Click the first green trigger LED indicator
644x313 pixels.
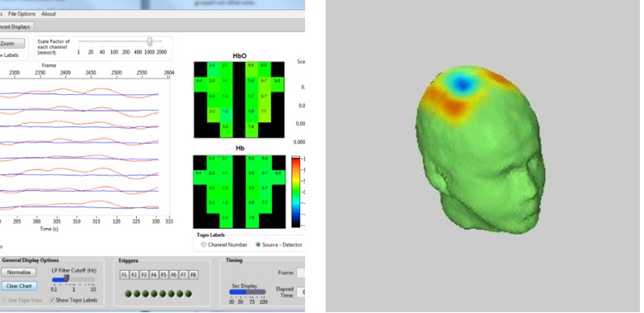[129, 294]
